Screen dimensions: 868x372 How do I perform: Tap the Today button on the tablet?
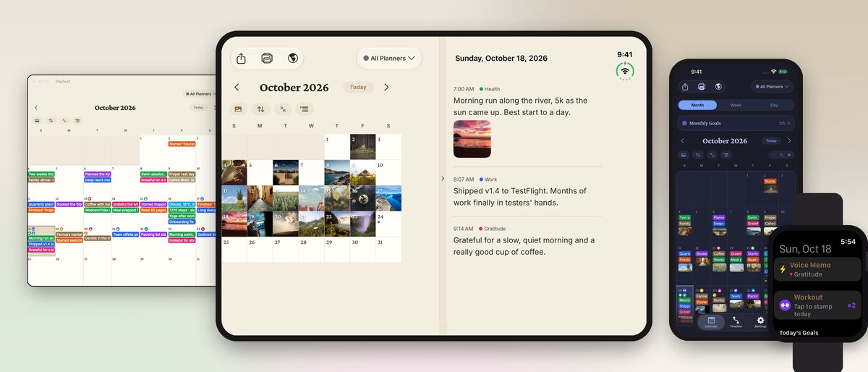[358, 88]
